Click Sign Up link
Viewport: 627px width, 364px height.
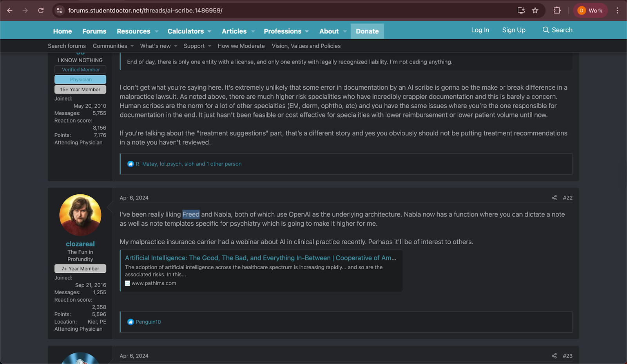[x=514, y=30]
